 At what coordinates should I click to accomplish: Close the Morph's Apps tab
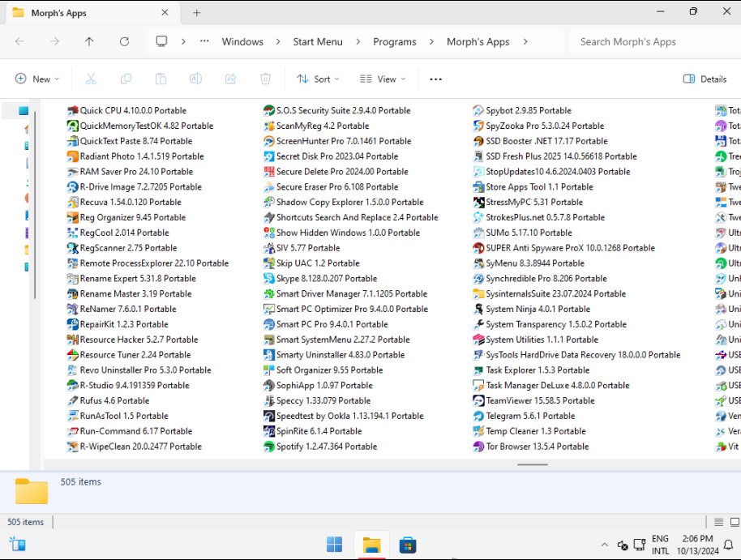[x=165, y=13]
